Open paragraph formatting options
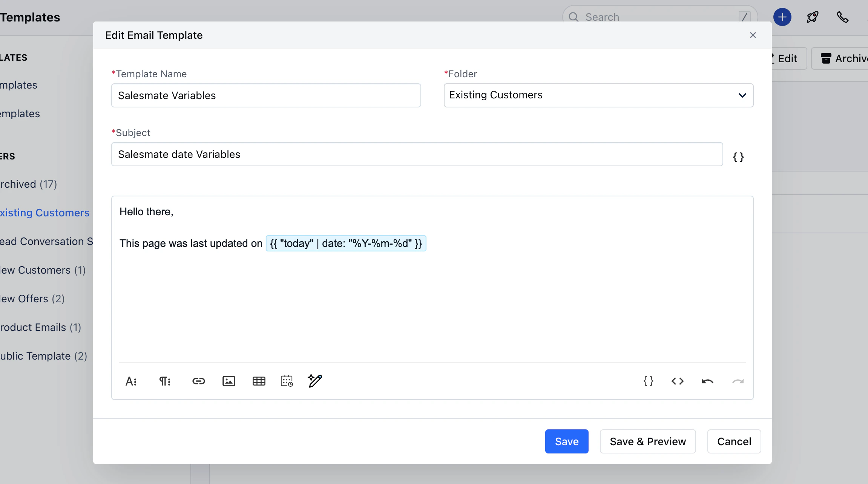Screen dimensions: 868x484 165,381
